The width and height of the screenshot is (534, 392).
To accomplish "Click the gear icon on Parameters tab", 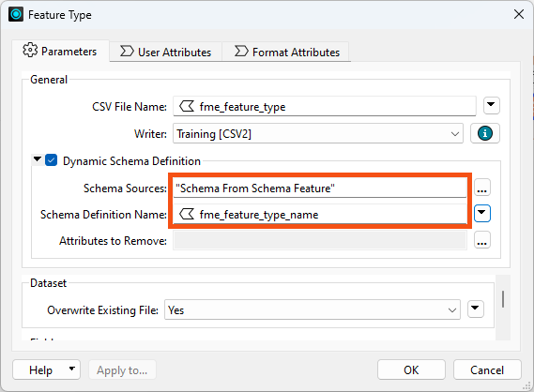I will pos(30,51).
